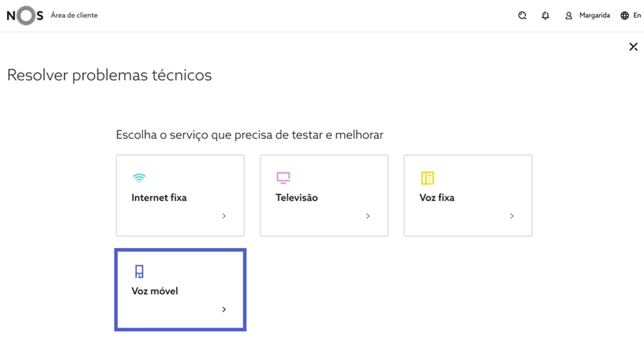The image size is (644, 350).
Task: Click the Wi-Fi icon on Internet fixa
Action: click(x=139, y=178)
